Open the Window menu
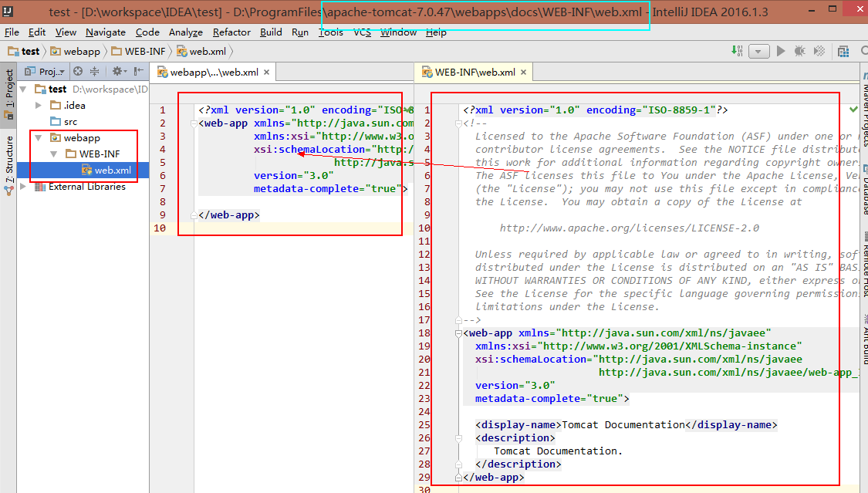 pyautogui.click(x=398, y=32)
